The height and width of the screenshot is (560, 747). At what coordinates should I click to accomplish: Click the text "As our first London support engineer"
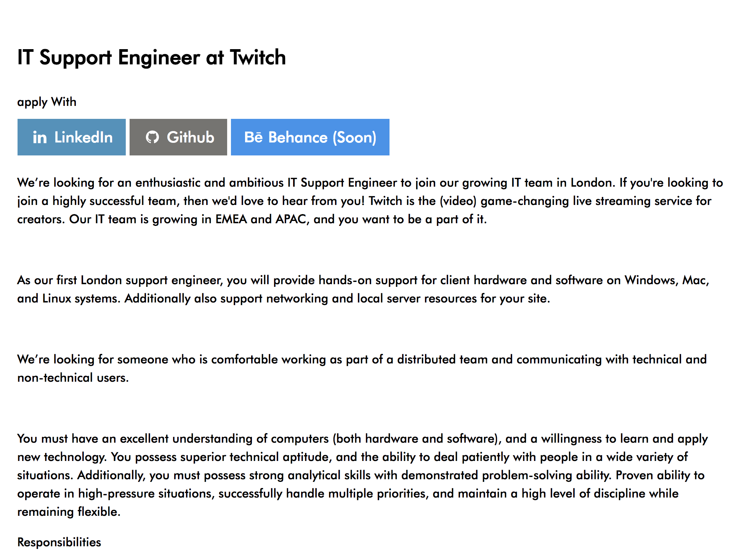coord(120,280)
